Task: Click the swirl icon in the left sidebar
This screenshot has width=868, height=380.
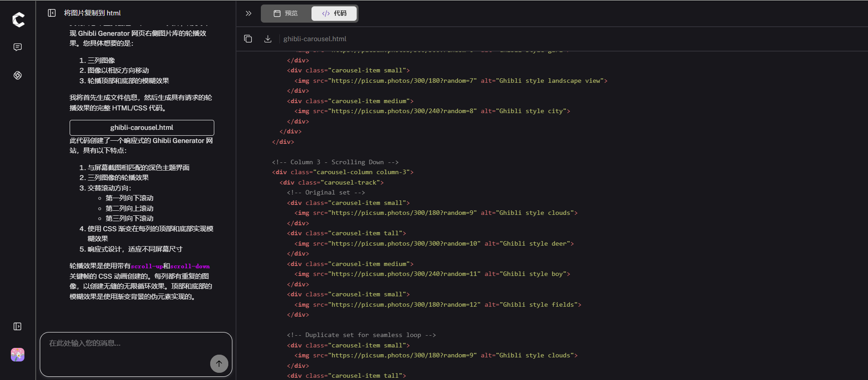Action: pos(18,75)
